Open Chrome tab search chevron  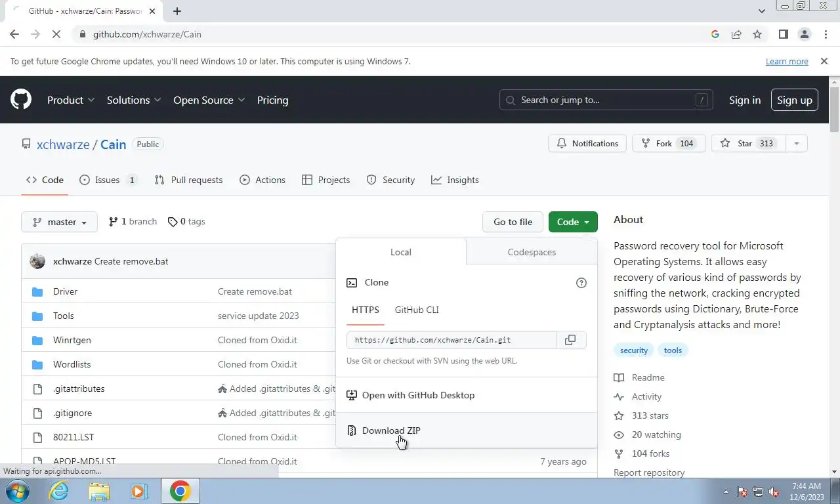pos(761,10)
